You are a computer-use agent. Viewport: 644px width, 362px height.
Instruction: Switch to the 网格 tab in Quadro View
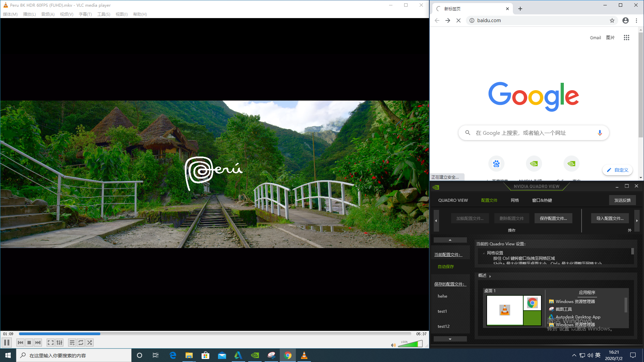(x=515, y=200)
